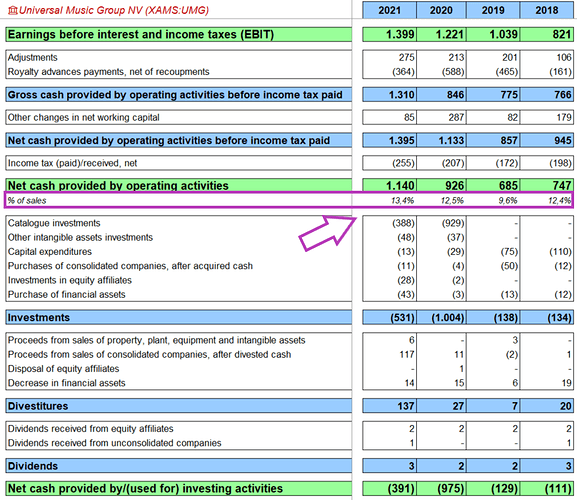Click Dividends received from equity affiliates label

tap(91, 429)
